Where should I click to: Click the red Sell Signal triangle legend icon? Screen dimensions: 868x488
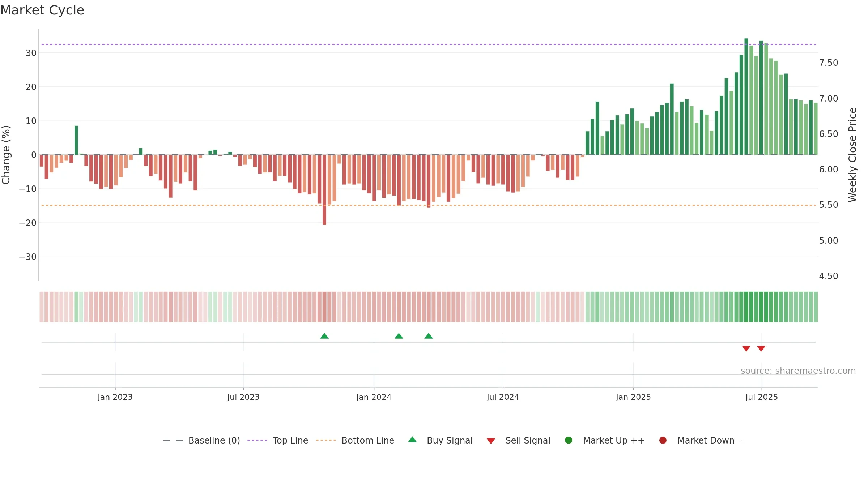pyautogui.click(x=491, y=441)
